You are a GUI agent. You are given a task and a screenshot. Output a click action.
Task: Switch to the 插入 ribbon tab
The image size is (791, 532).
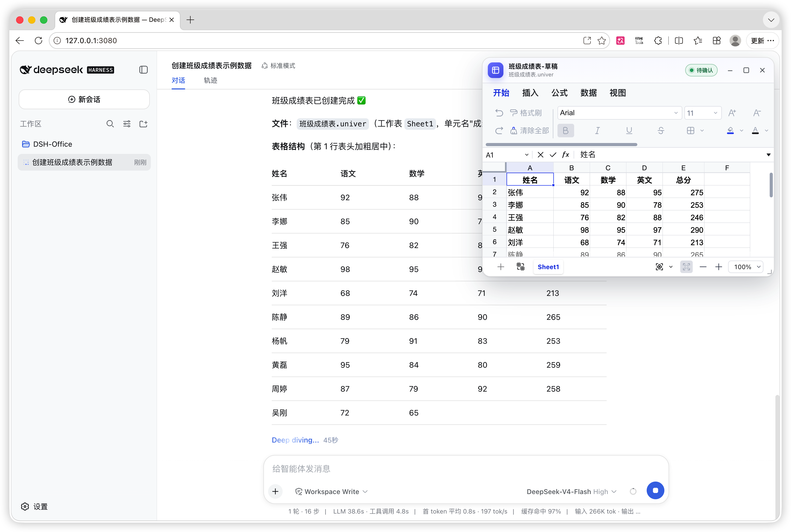(x=530, y=93)
